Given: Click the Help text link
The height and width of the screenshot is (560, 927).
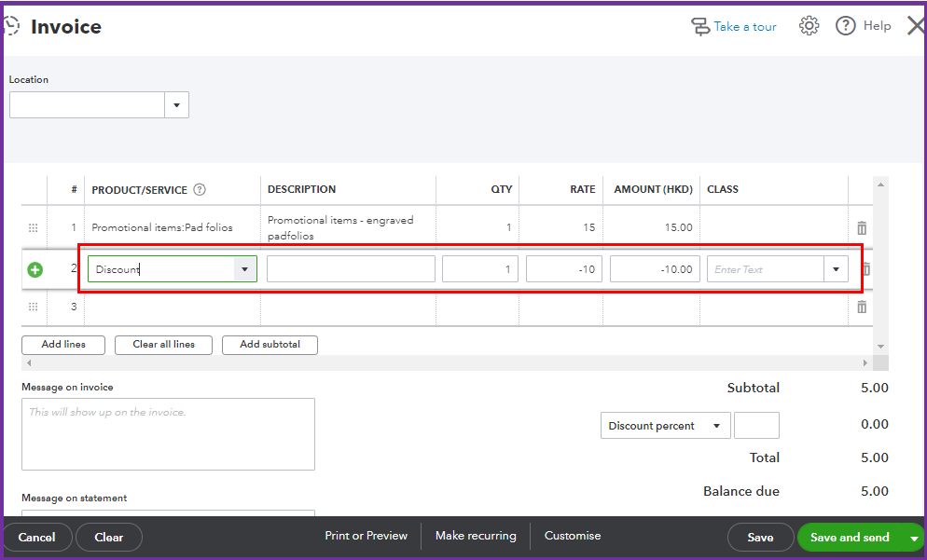Looking at the screenshot, I should (877, 25).
